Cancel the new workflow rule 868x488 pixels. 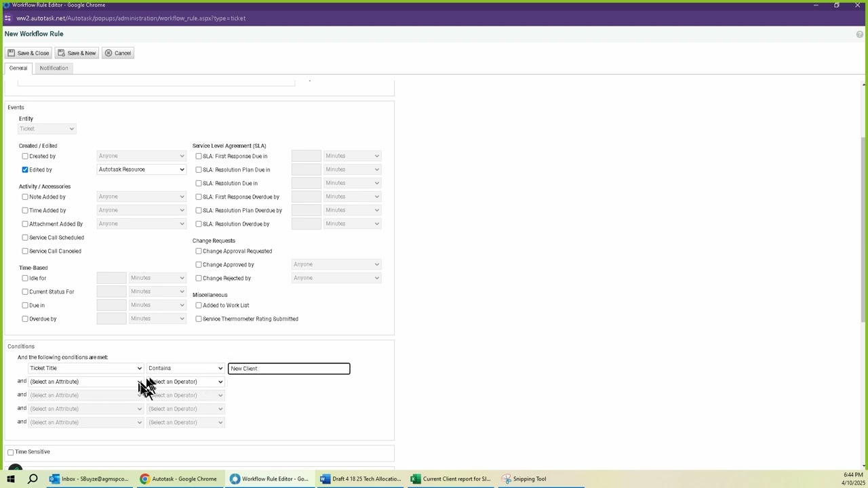[118, 53]
